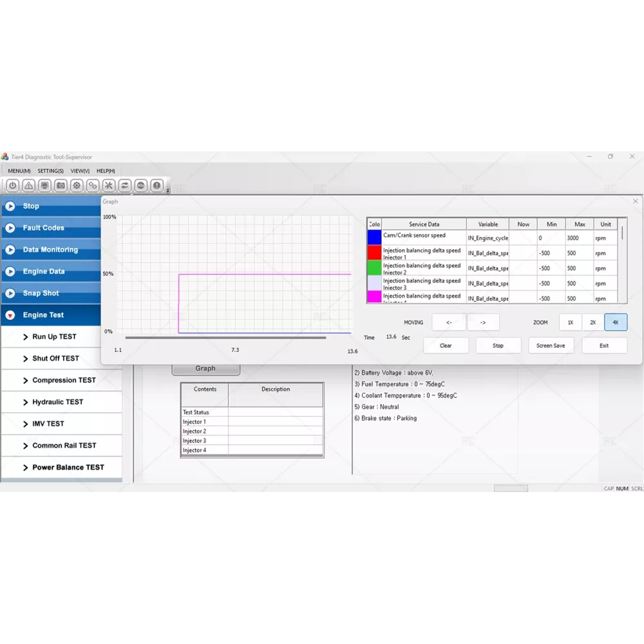The height and width of the screenshot is (644, 644).
Task: Click the Clear button in Graph window
Action: click(x=446, y=346)
